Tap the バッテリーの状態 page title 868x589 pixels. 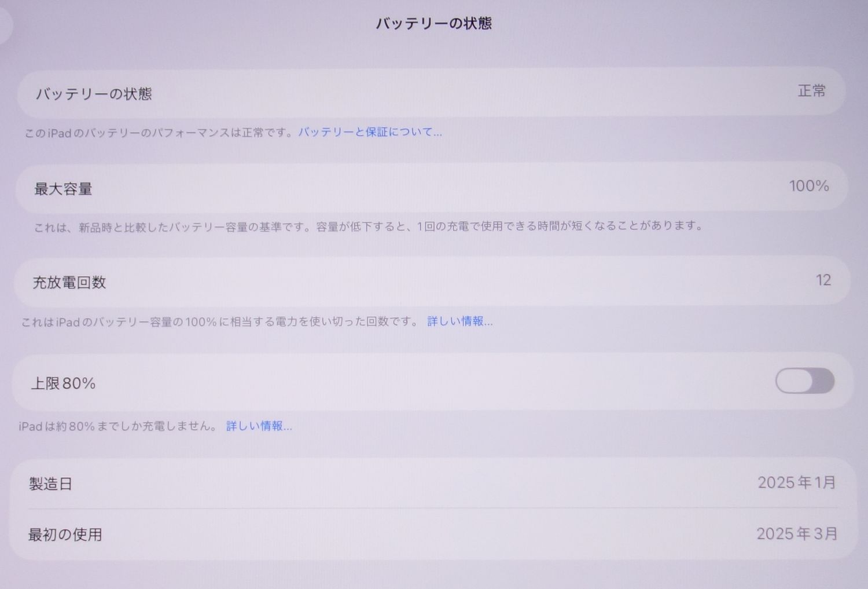[433, 23]
